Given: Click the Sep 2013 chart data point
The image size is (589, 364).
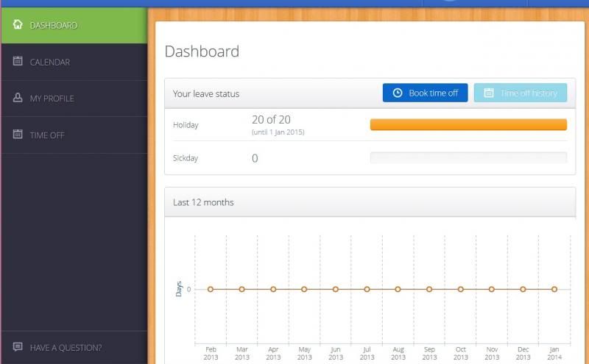Looking at the screenshot, I should click(429, 289).
